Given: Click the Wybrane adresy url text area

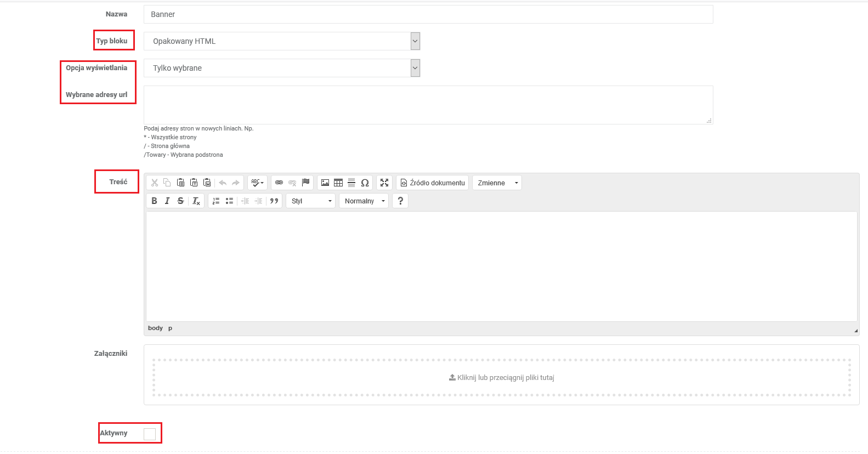Looking at the screenshot, I should coord(428,105).
